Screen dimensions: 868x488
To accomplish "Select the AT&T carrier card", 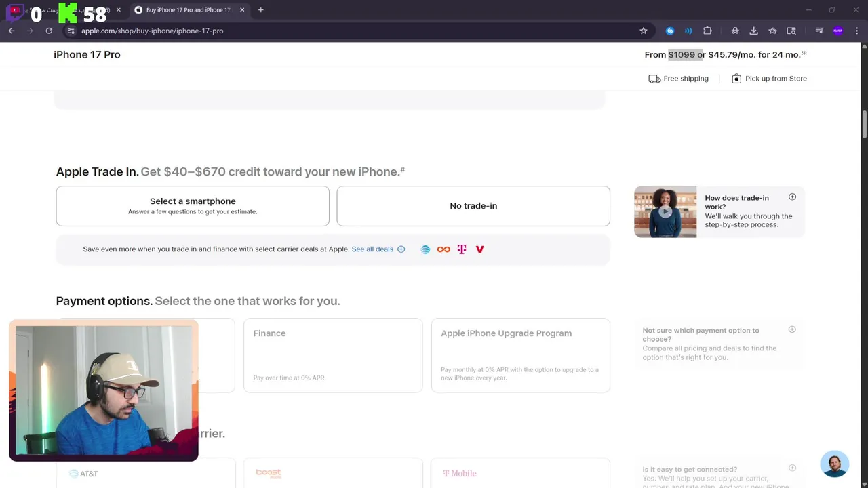I will 146,473.
